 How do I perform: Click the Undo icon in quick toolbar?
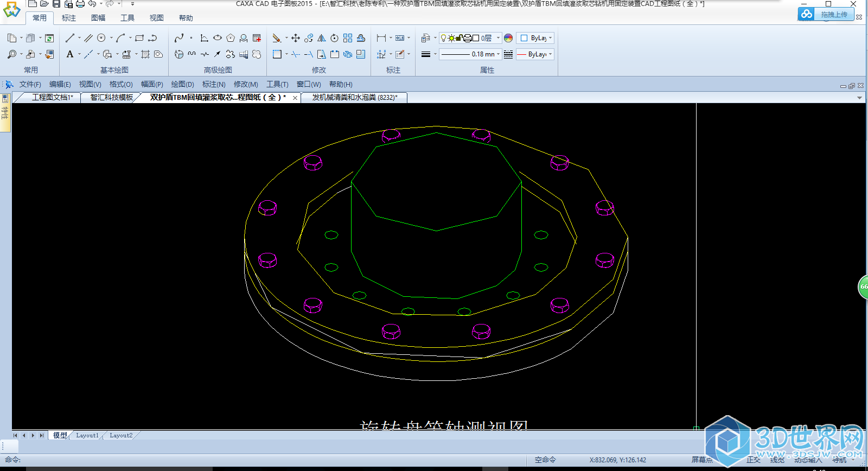pyautogui.click(x=92, y=4)
